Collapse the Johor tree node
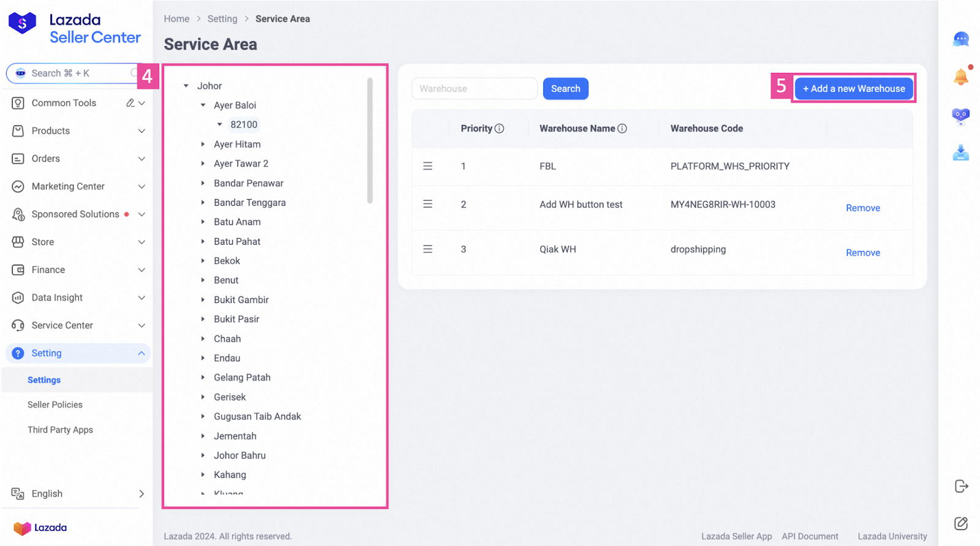The image size is (980, 546). 186,86
